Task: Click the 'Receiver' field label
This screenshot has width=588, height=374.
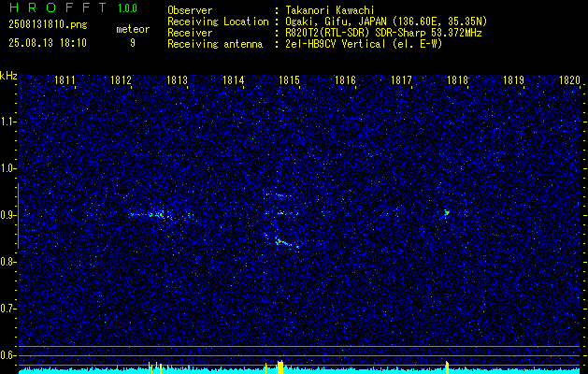Action: tap(190, 33)
